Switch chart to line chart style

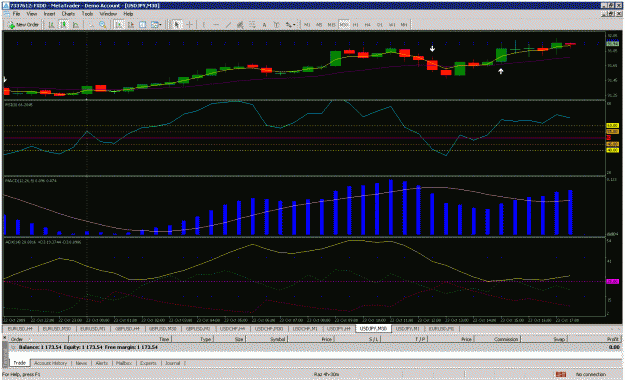point(76,25)
